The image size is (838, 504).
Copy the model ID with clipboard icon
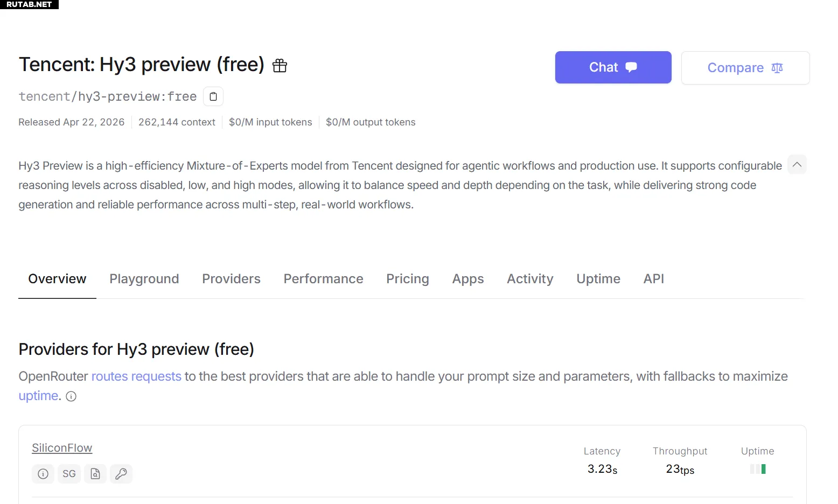213,96
